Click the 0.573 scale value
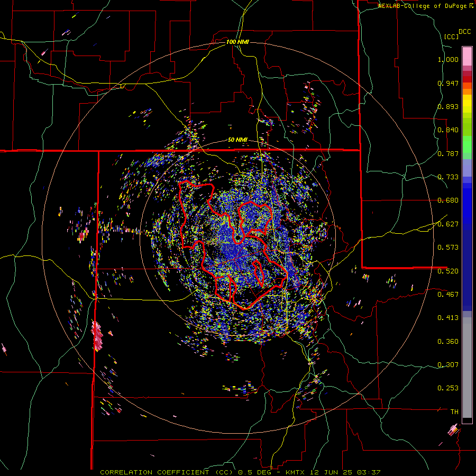The image size is (476, 476). pos(448,248)
